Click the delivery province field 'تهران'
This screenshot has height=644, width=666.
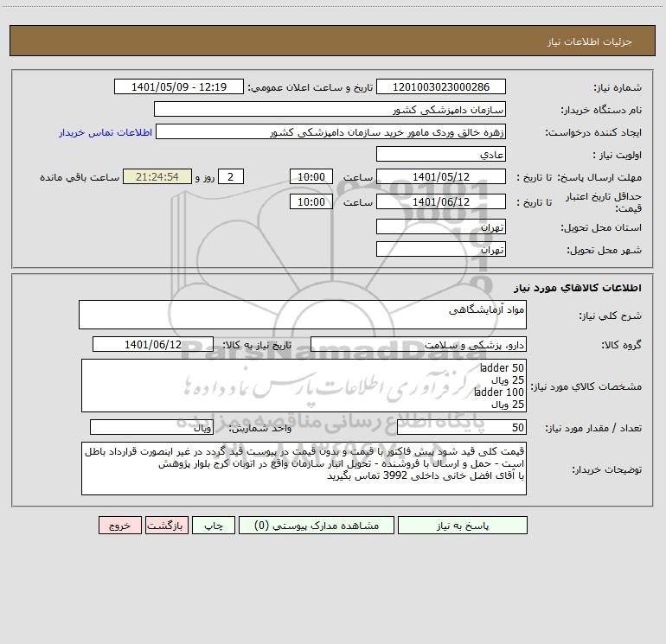click(x=441, y=226)
